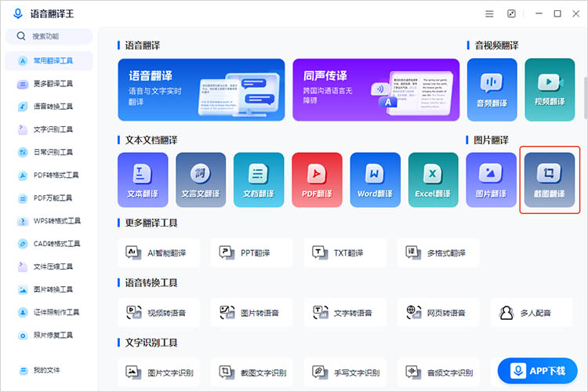Open the 截图翻译 tile
The width and height of the screenshot is (588, 392).
pyautogui.click(x=550, y=180)
